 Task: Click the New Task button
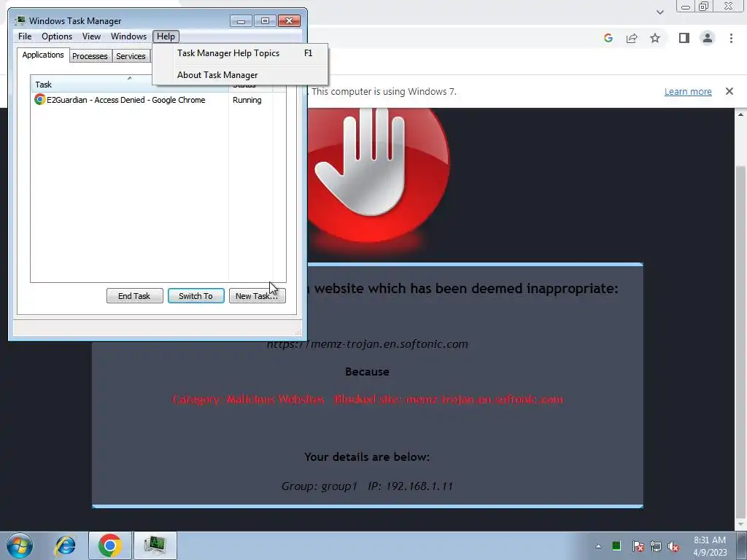(257, 296)
